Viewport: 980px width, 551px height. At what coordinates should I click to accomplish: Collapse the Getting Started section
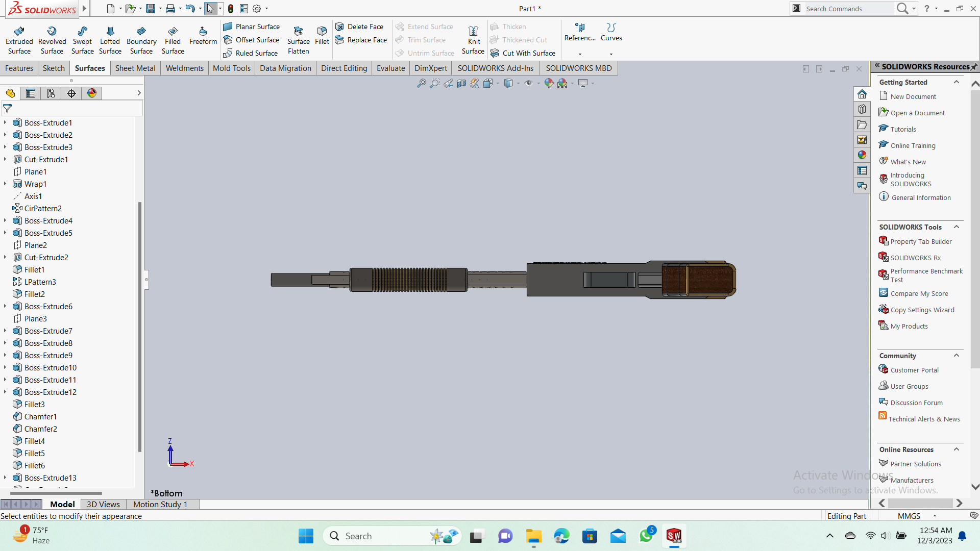pos(957,82)
